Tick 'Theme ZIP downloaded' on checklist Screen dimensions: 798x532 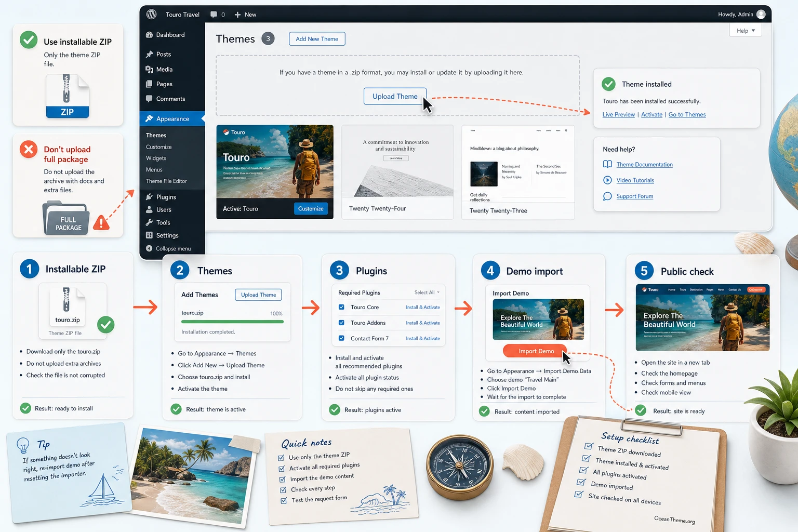589,446
